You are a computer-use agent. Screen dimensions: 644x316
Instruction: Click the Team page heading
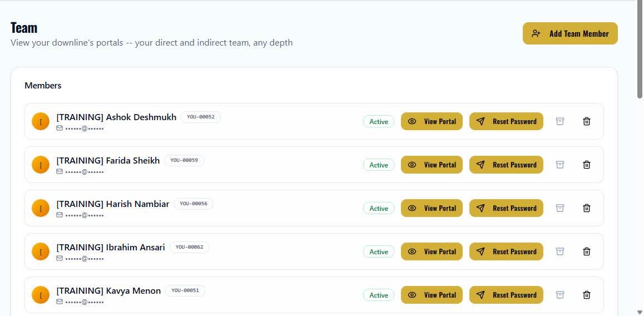[24, 27]
